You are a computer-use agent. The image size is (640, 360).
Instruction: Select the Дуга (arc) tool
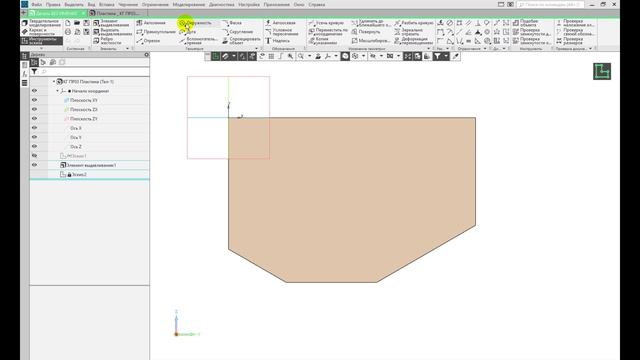pos(188,32)
